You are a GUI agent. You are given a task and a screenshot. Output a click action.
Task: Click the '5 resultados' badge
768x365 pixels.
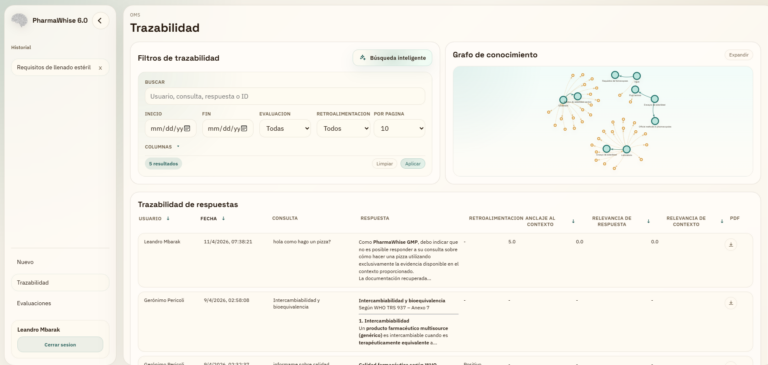pyautogui.click(x=164, y=164)
